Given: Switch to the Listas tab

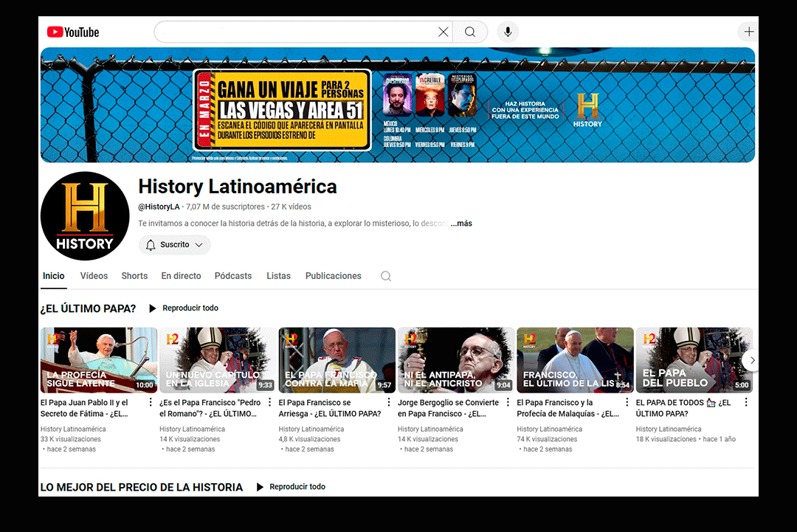Looking at the screenshot, I should [x=278, y=276].
